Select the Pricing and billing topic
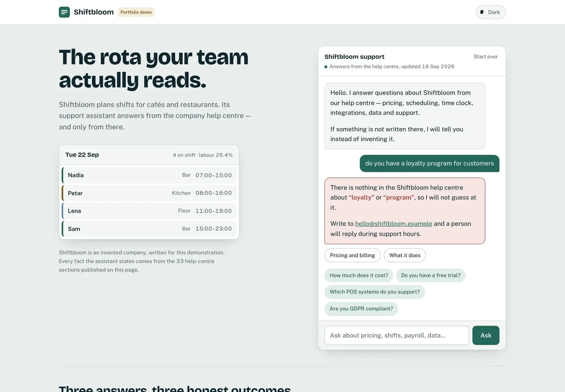This screenshot has width=565, height=392. coord(352,255)
